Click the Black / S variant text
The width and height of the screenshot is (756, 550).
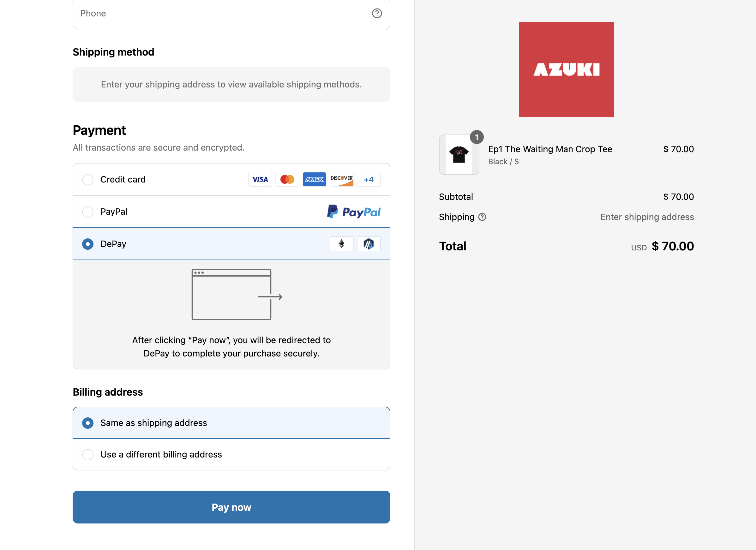click(x=503, y=162)
